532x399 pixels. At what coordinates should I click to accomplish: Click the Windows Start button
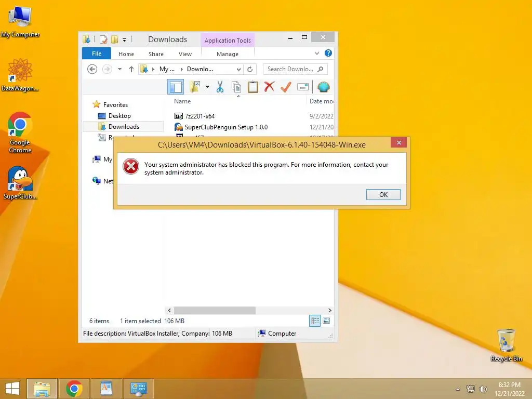point(12,389)
